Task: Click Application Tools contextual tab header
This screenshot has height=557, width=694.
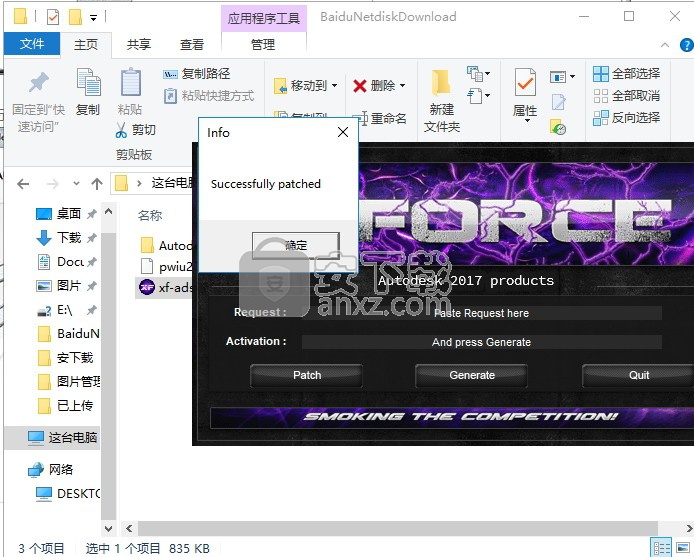Action: [264, 19]
